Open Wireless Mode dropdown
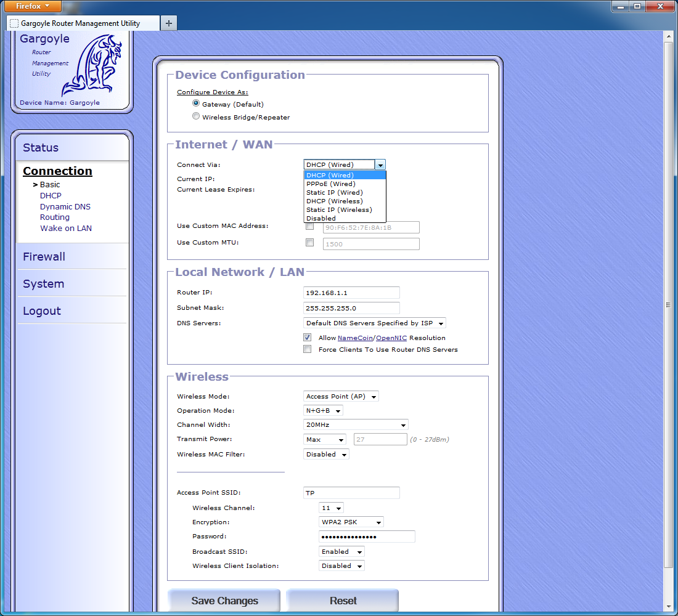 tap(341, 397)
